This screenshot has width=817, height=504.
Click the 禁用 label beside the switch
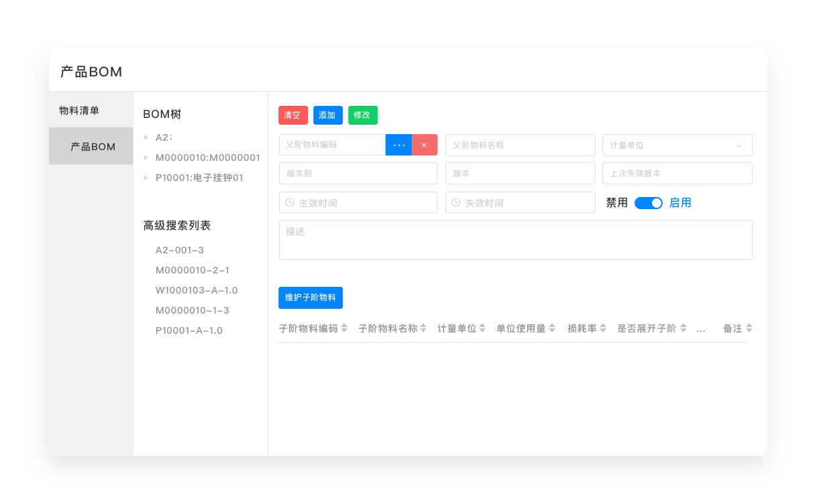(x=617, y=202)
